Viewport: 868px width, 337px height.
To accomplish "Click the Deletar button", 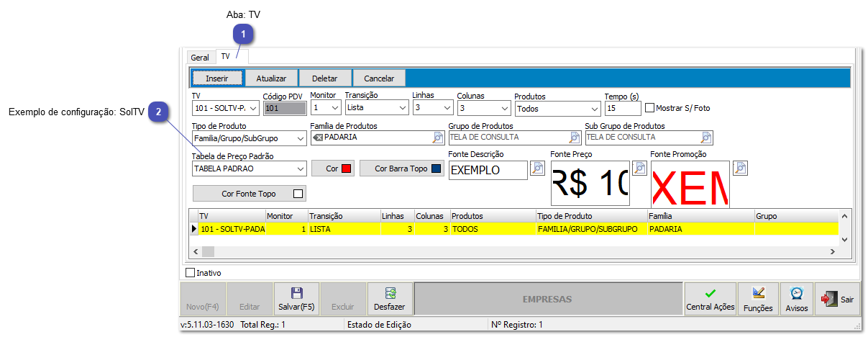I will point(325,78).
